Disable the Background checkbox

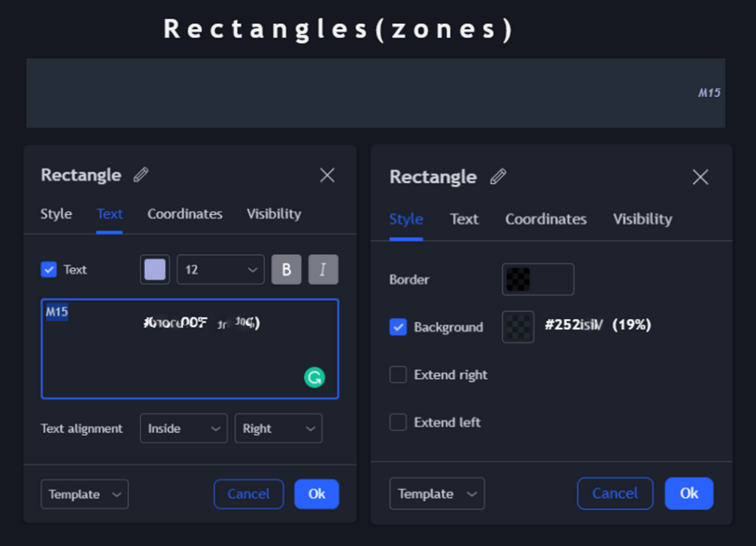398,327
